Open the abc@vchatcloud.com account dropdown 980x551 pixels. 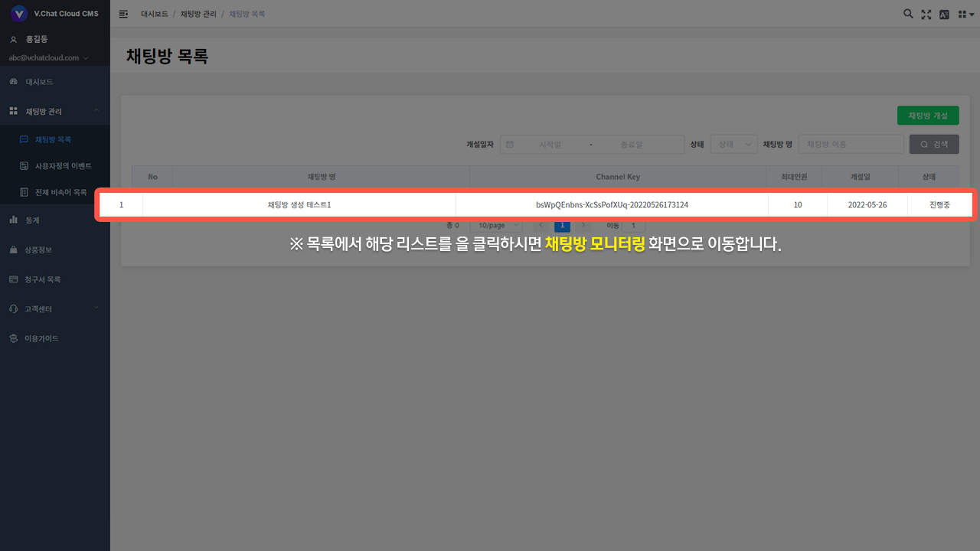click(48, 57)
